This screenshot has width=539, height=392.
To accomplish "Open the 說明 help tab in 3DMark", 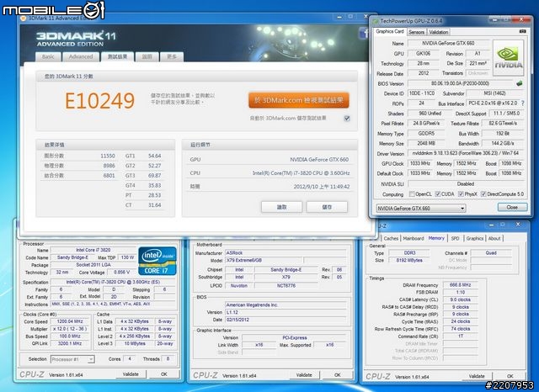I will pyautogui.click(x=147, y=57).
